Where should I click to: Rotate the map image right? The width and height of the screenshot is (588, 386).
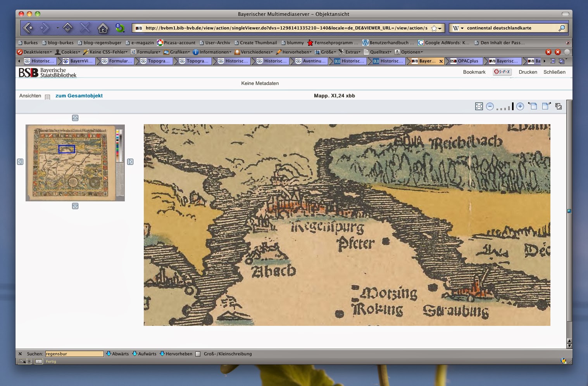click(547, 106)
